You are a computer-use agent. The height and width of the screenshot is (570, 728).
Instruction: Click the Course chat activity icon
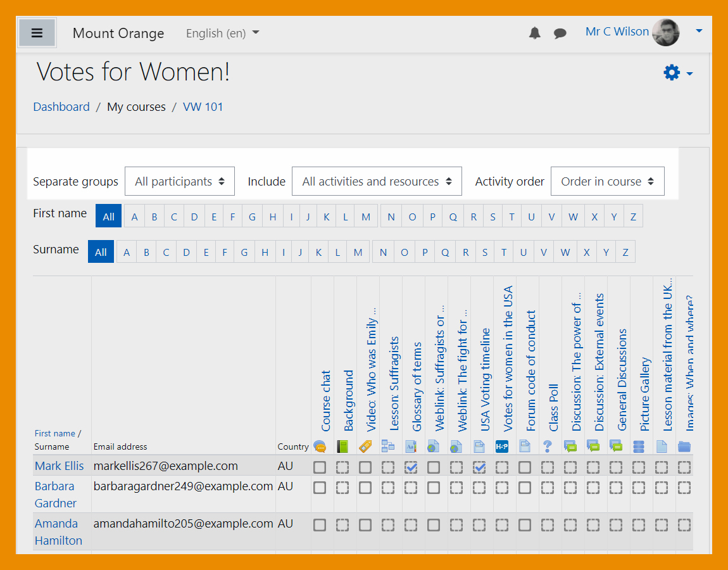click(x=320, y=446)
